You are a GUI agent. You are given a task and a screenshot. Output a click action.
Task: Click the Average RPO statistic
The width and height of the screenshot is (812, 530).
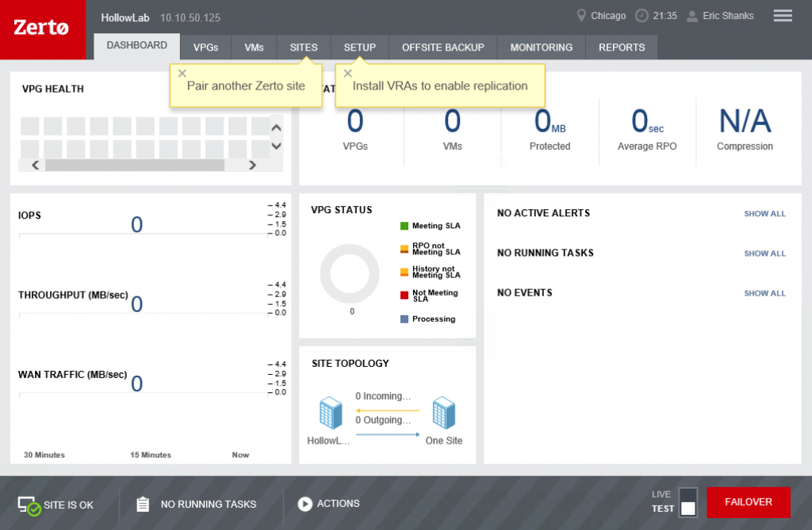pos(647,129)
